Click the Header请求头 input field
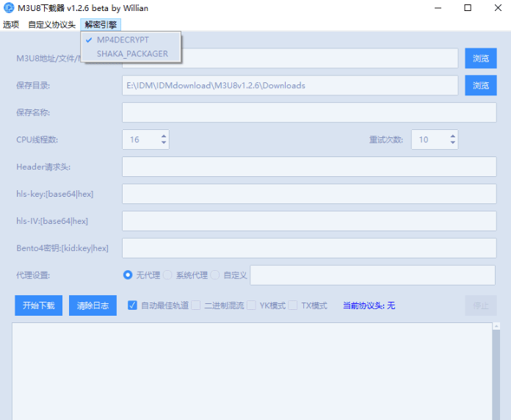This screenshot has width=511, height=420. point(308,167)
